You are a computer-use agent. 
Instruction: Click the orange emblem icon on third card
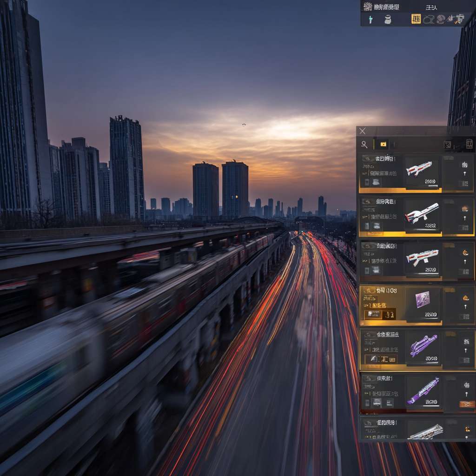[x=465, y=252]
